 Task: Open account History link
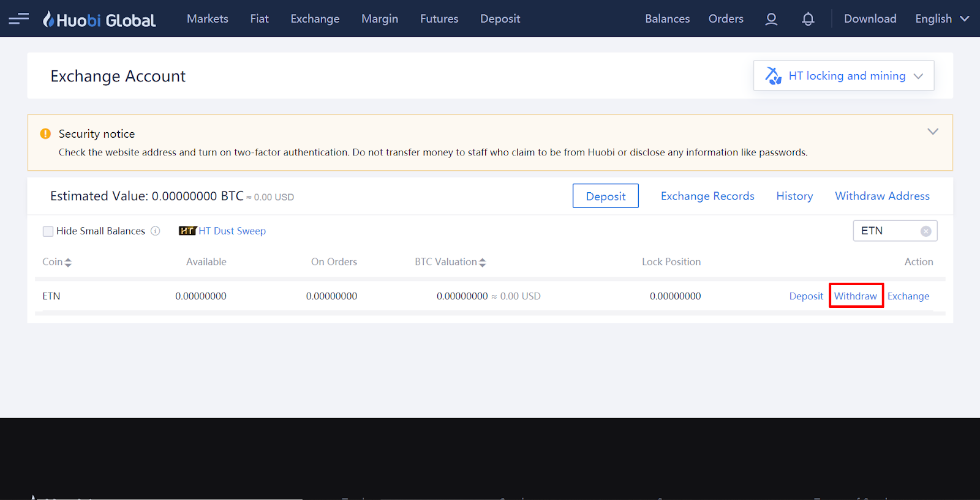794,196
